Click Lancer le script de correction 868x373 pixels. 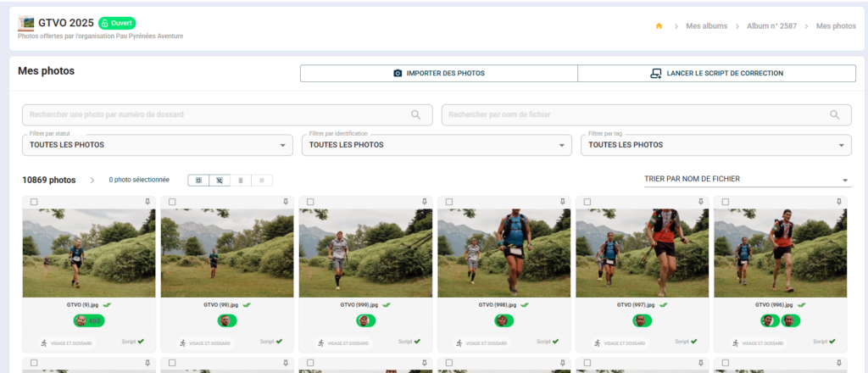pos(716,74)
